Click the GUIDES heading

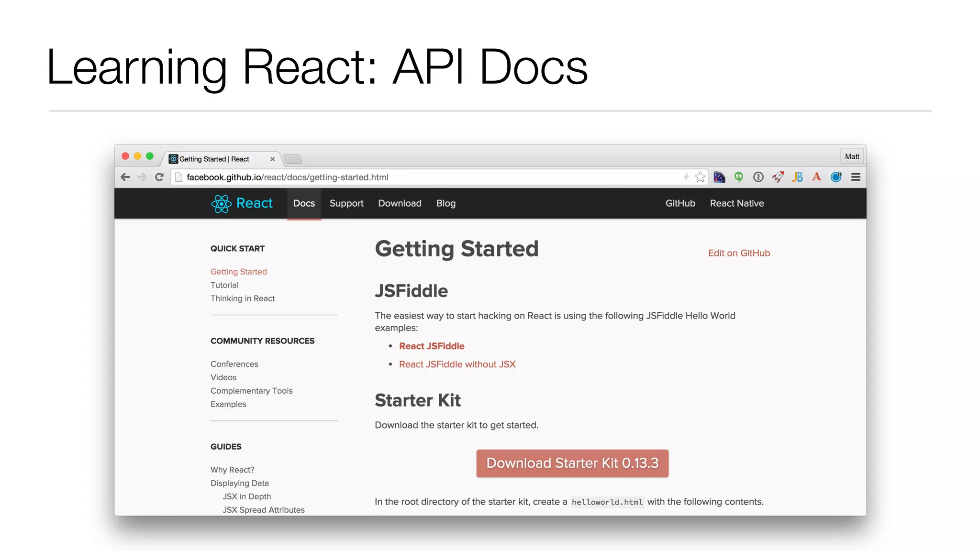pos(226,447)
